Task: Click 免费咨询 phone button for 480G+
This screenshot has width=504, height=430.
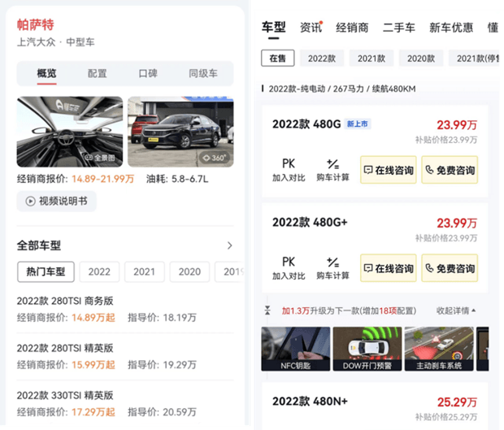Action: tap(450, 268)
